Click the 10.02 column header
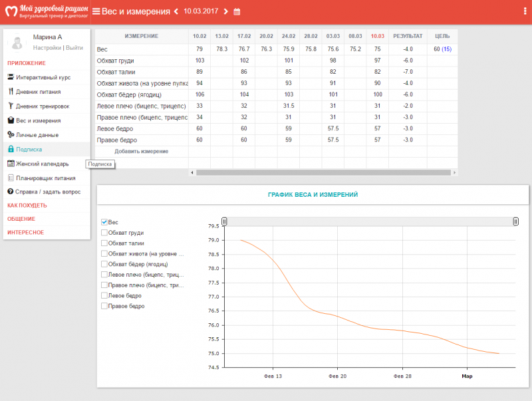The height and width of the screenshot is (401, 532). [199, 36]
